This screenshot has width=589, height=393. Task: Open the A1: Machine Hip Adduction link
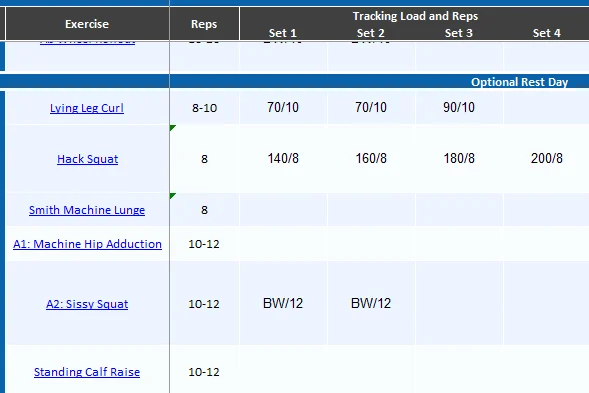pyautogui.click(x=87, y=244)
